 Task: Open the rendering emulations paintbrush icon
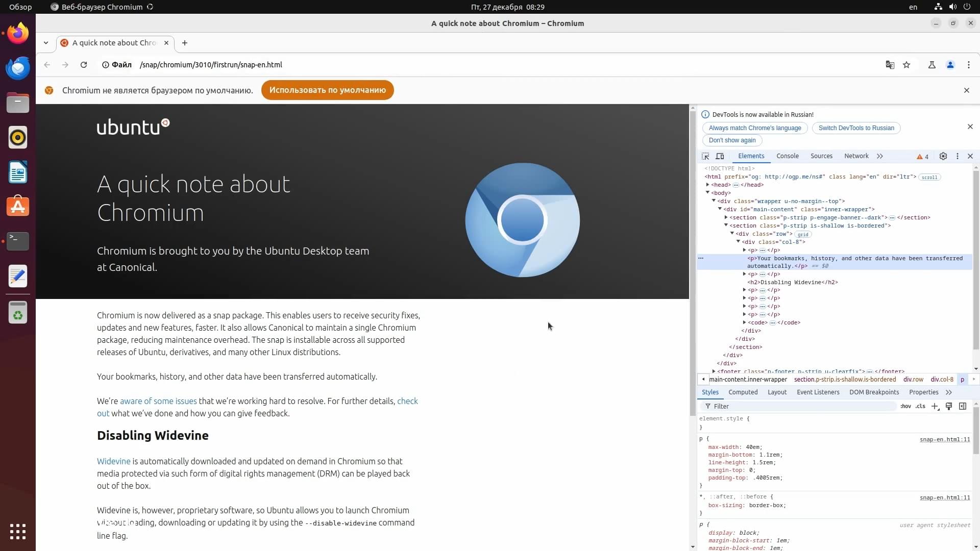point(949,406)
